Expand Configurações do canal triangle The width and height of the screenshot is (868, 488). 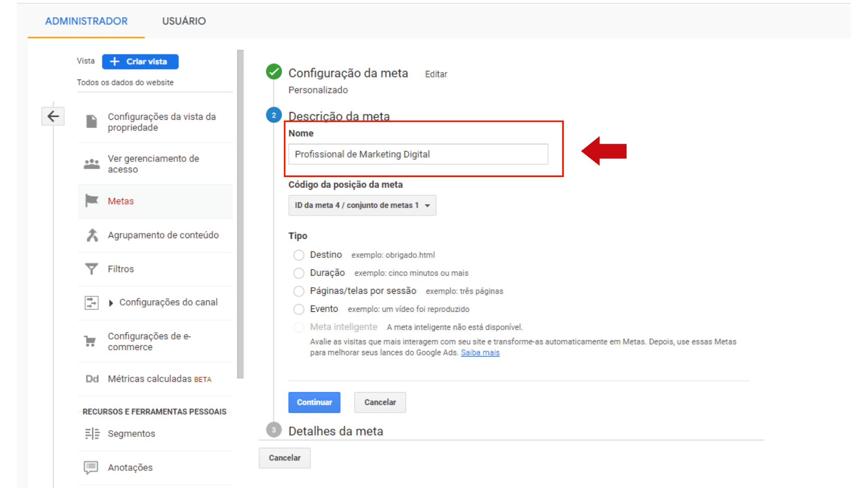coord(111,303)
